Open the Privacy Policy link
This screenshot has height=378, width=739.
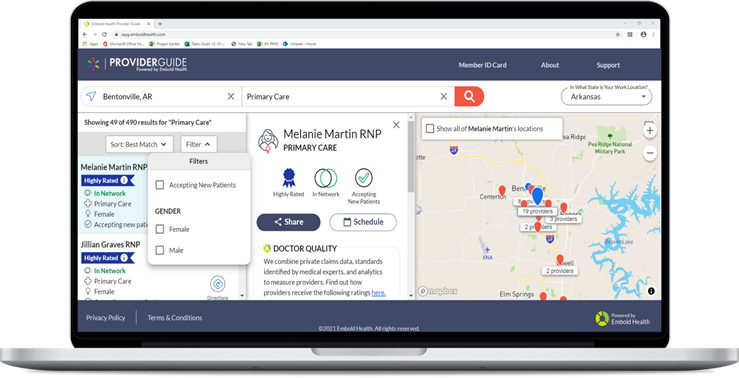point(106,318)
